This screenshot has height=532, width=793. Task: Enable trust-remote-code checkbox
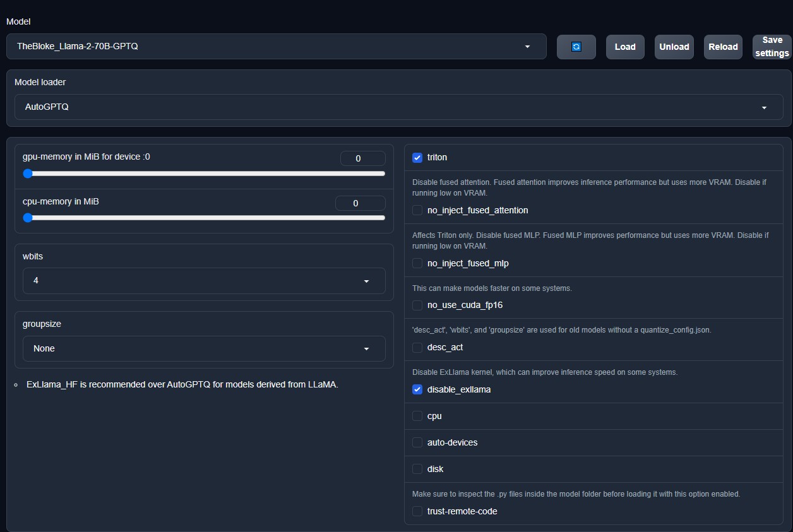coord(417,511)
